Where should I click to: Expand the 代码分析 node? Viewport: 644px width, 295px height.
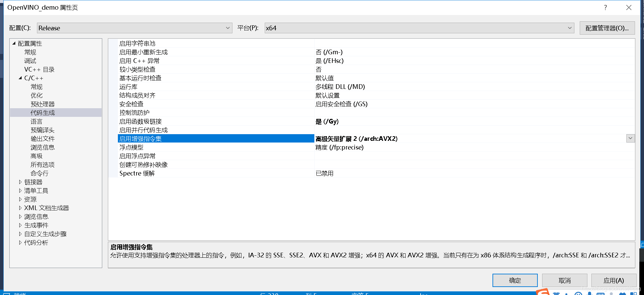point(20,242)
